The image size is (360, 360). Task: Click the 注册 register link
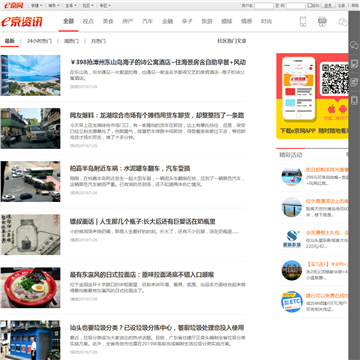341,5
